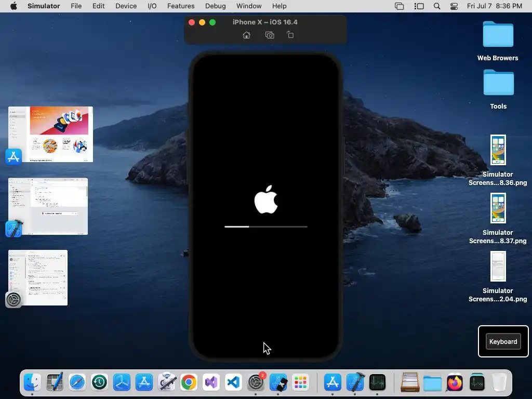Open the Window menu
The height and width of the screenshot is (399, 532).
[x=249, y=6]
